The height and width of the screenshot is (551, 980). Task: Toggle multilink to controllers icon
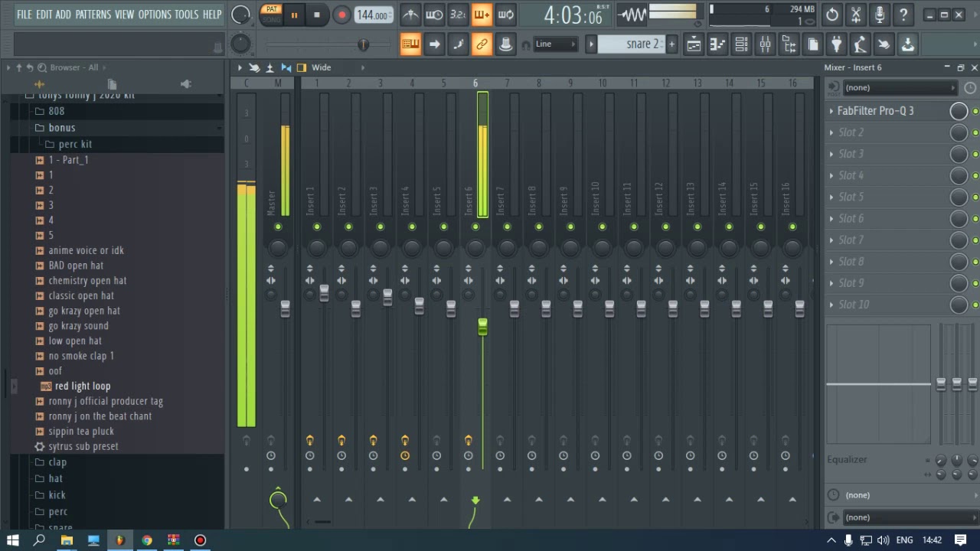coord(482,44)
